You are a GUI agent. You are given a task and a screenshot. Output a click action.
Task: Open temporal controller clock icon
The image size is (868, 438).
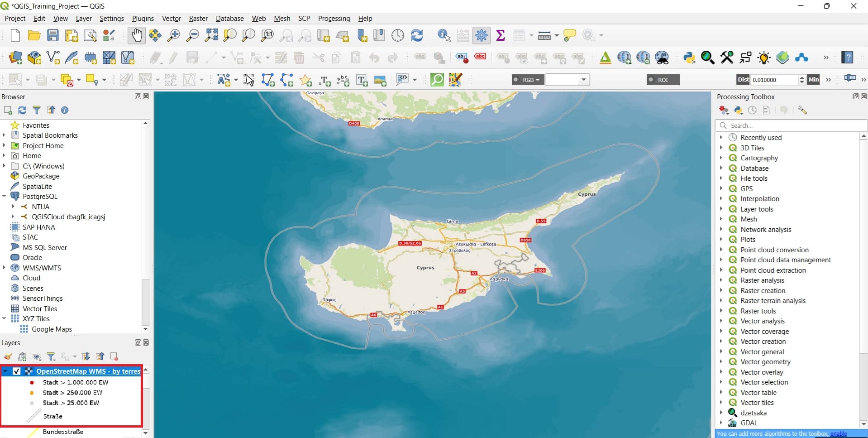click(398, 35)
